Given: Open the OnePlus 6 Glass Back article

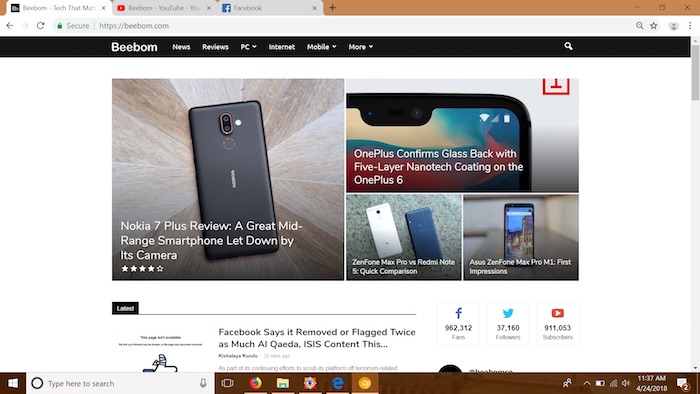Looking at the screenshot, I should (438, 166).
